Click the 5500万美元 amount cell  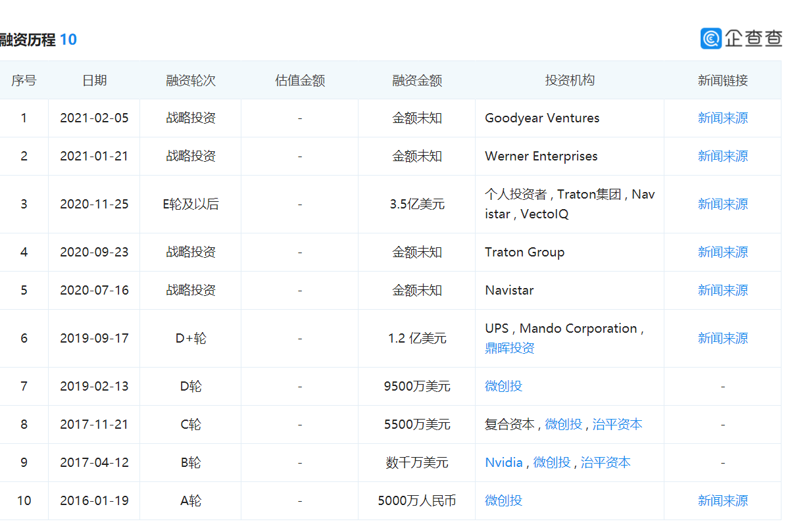pyautogui.click(x=417, y=425)
